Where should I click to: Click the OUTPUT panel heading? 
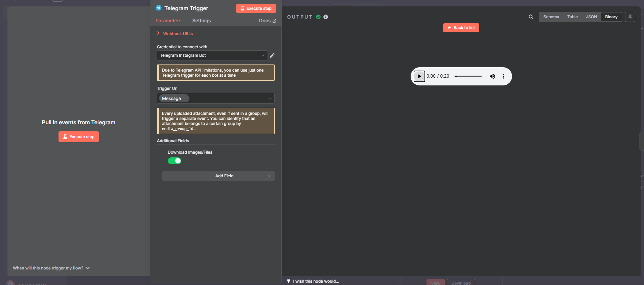[x=300, y=17]
